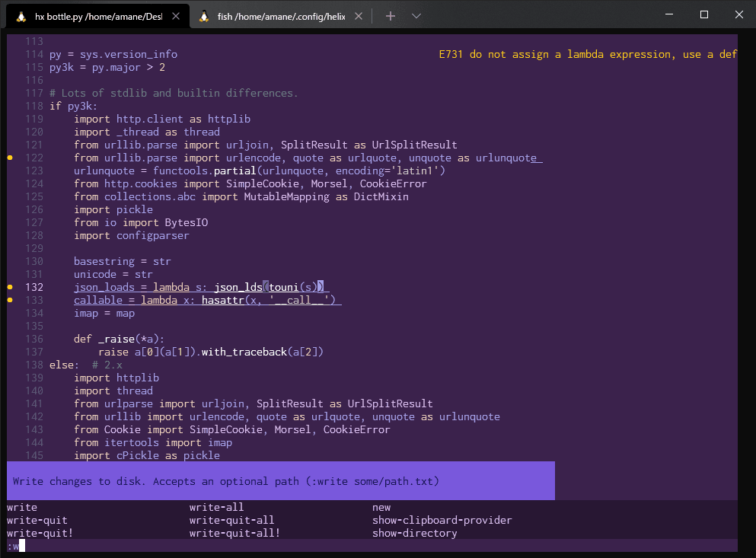Pick show-clipboard-provider from the completion list
This screenshot has width=756, height=558.
click(x=442, y=521)
